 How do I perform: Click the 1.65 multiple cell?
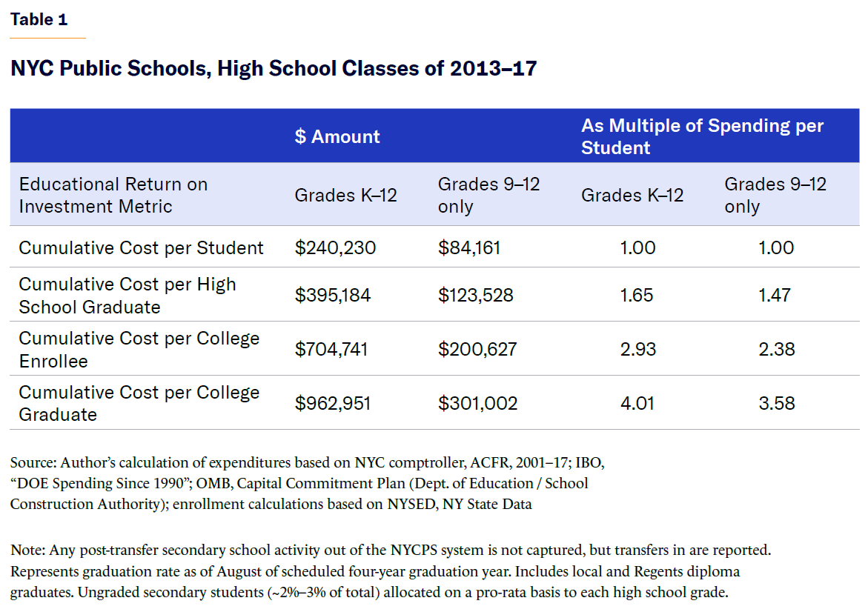637,295
